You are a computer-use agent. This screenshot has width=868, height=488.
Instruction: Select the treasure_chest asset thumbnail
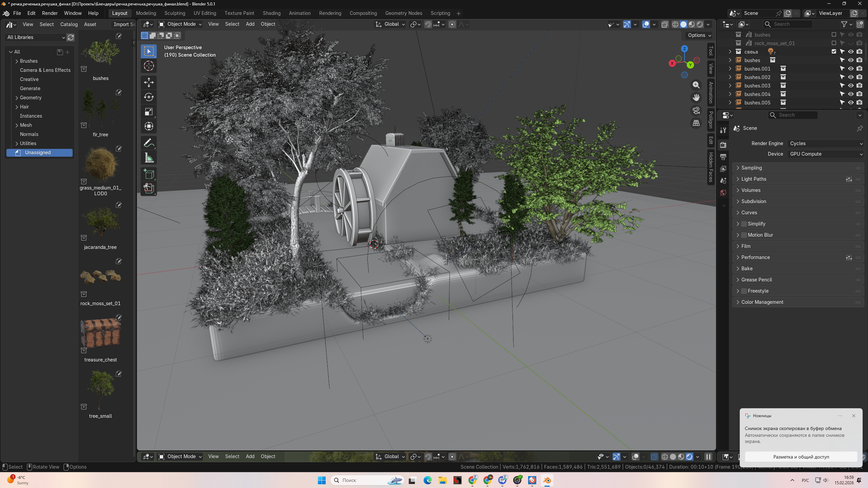(x=100, y=333)
